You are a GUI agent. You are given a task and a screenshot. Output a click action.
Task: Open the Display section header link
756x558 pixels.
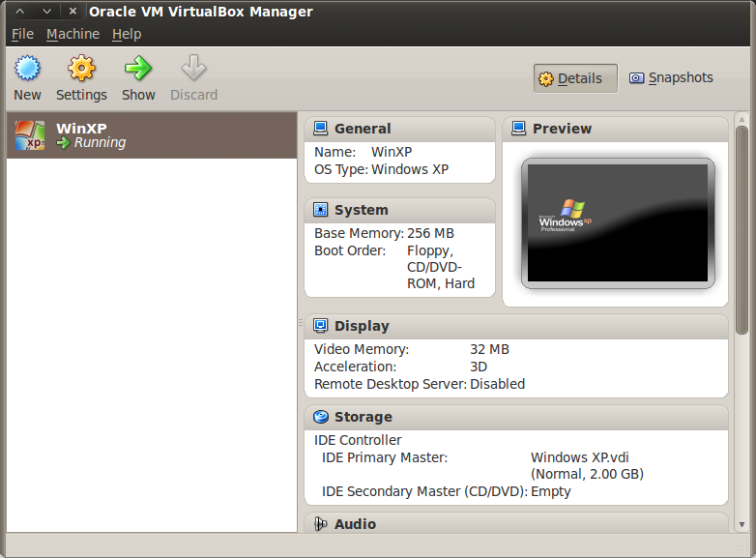click(362, 326)
